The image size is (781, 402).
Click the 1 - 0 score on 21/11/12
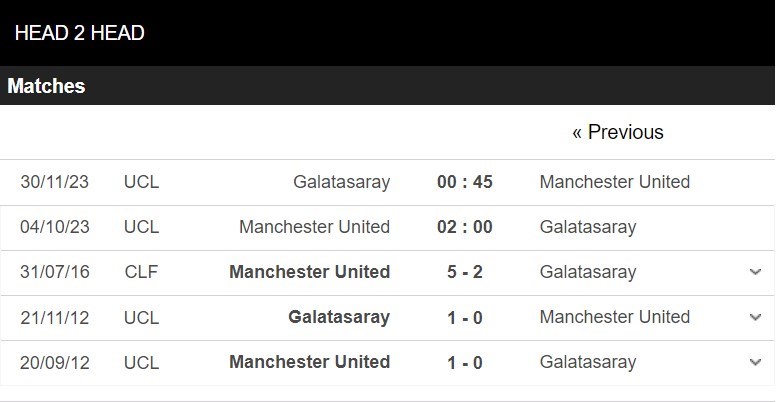464,317
